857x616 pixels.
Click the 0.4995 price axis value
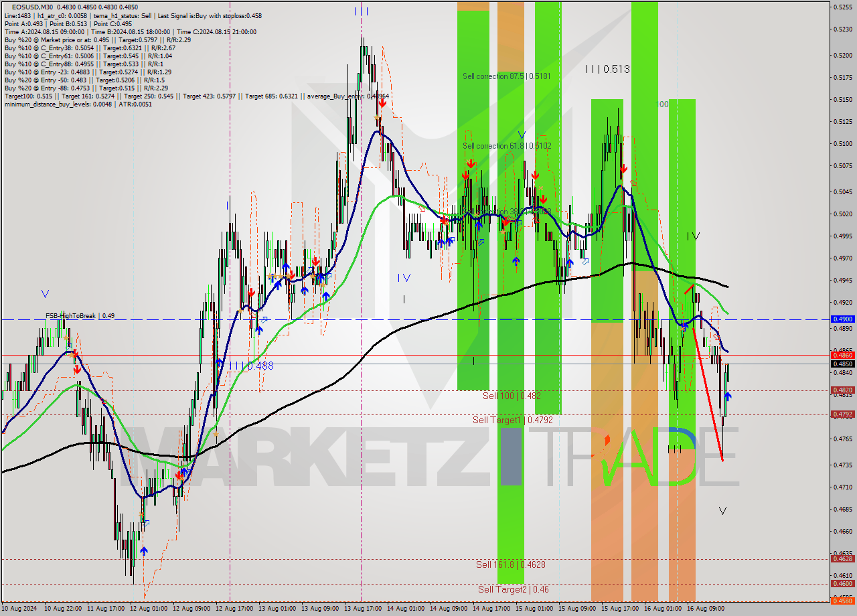pos(843,236)
